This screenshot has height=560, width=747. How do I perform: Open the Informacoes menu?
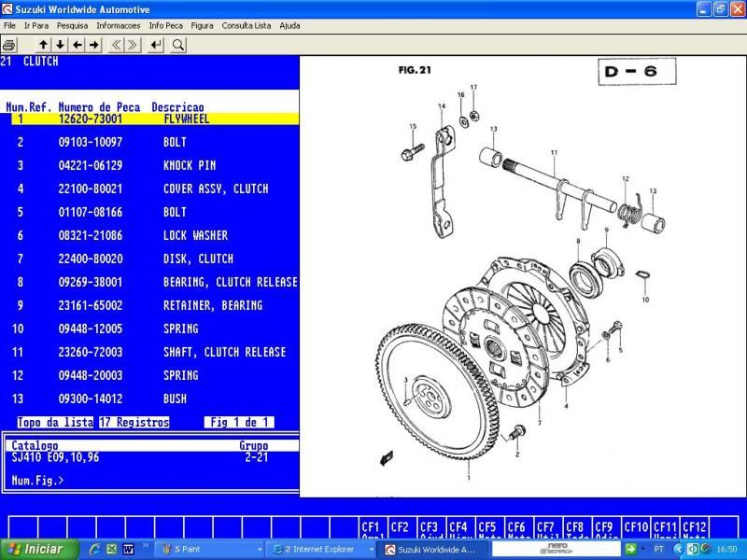(119, 26)
